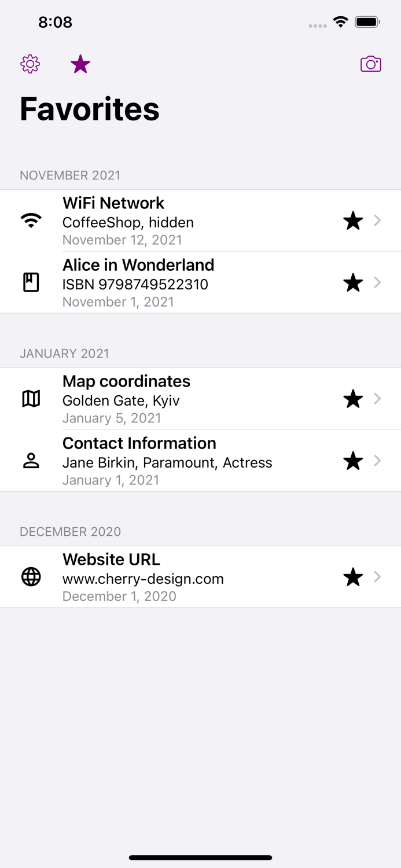Click the map icon for Map coordinates
Screen dimensions: 401x868
pyautogui.click(x=31, y=399)
